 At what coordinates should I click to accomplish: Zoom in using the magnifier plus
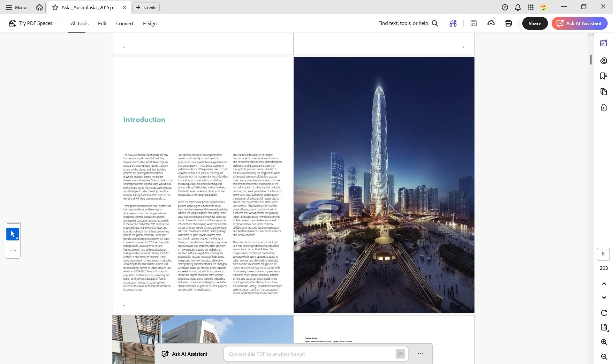(604, 342)
